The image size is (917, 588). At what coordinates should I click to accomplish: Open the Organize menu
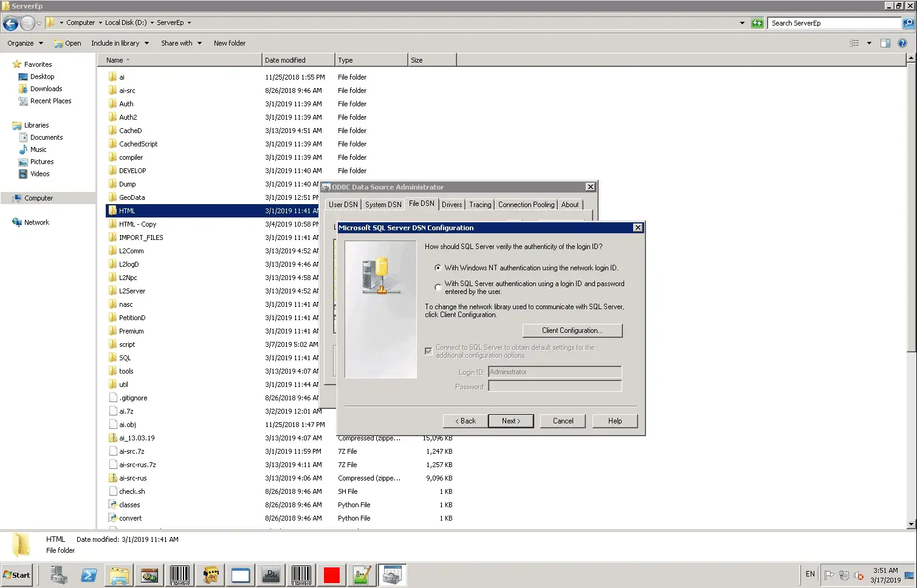[x=25, y=43]
